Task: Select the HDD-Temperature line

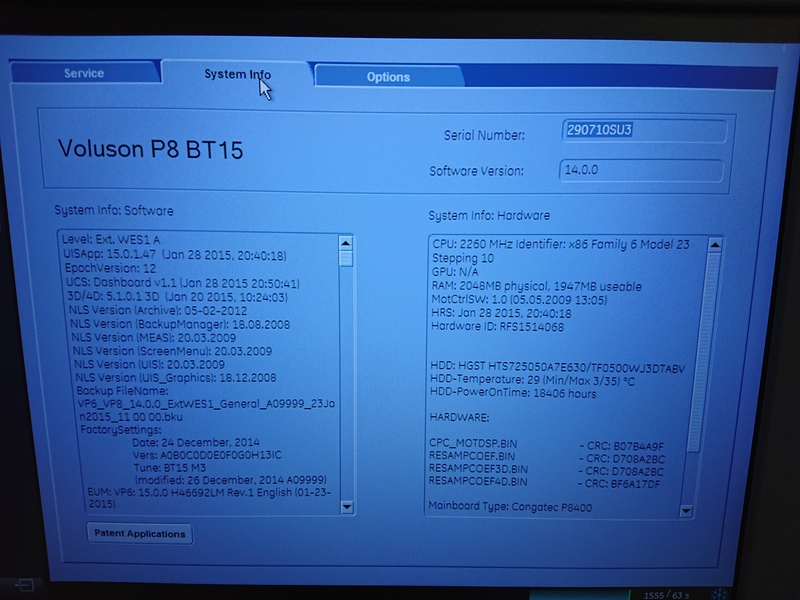Action: pyautogui.click(x=533, y=380)
